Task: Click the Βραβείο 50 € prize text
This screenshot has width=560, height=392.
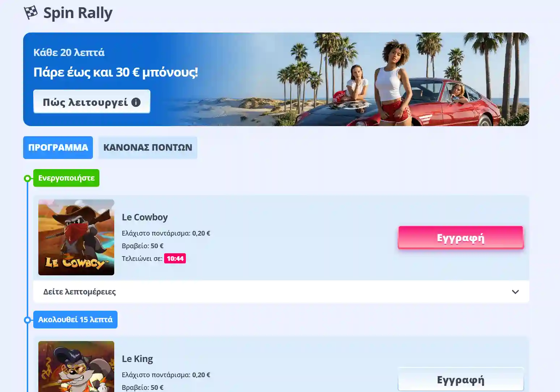Action: coord(142,246)
